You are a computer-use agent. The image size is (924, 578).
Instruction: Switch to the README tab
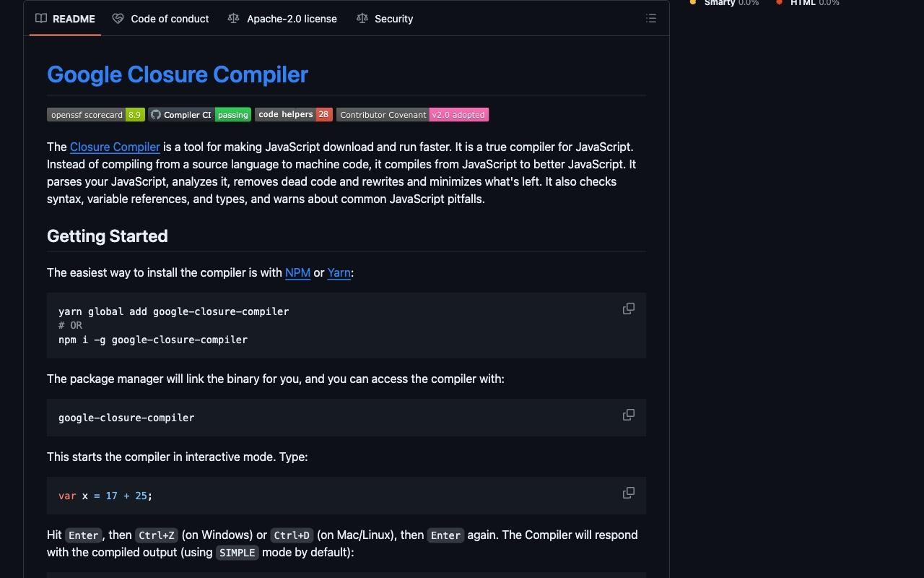(x=65, y=19)
